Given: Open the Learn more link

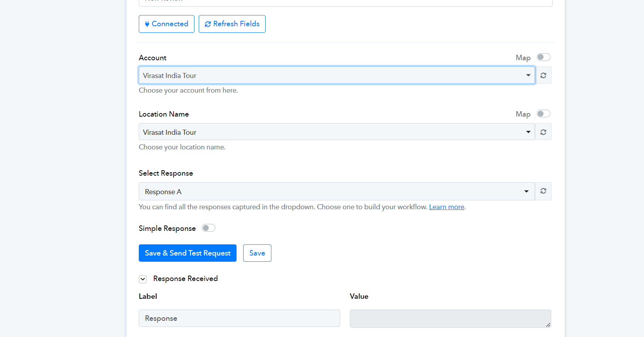Looking at the screenshot, I should 446,207.
